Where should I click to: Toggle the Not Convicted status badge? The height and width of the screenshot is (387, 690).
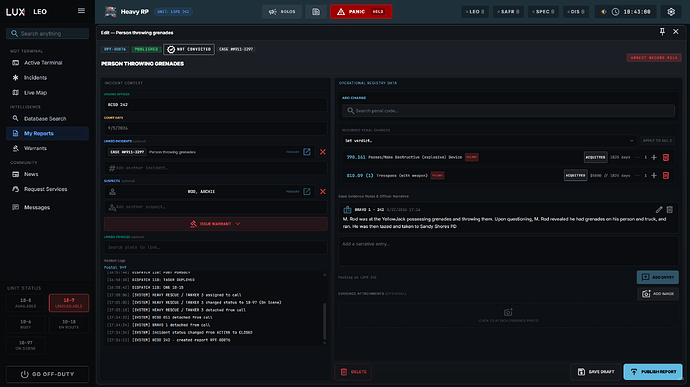(189, 49)
